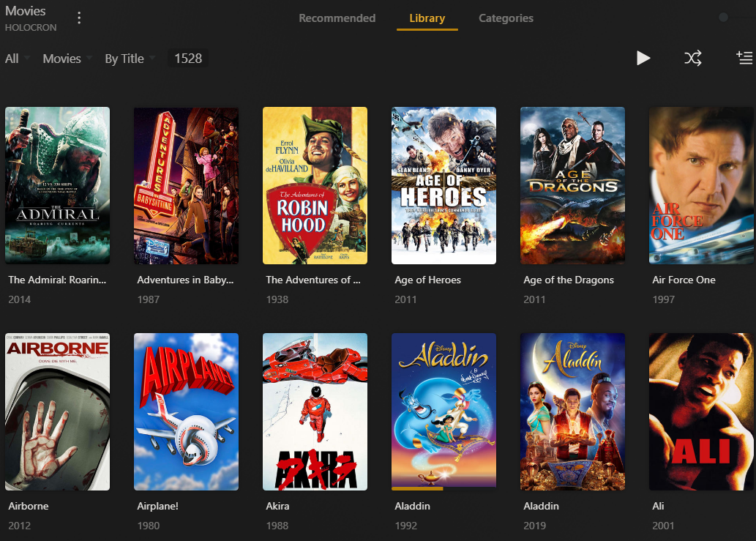Click year 1997 under Air Force One

[664, 299]
